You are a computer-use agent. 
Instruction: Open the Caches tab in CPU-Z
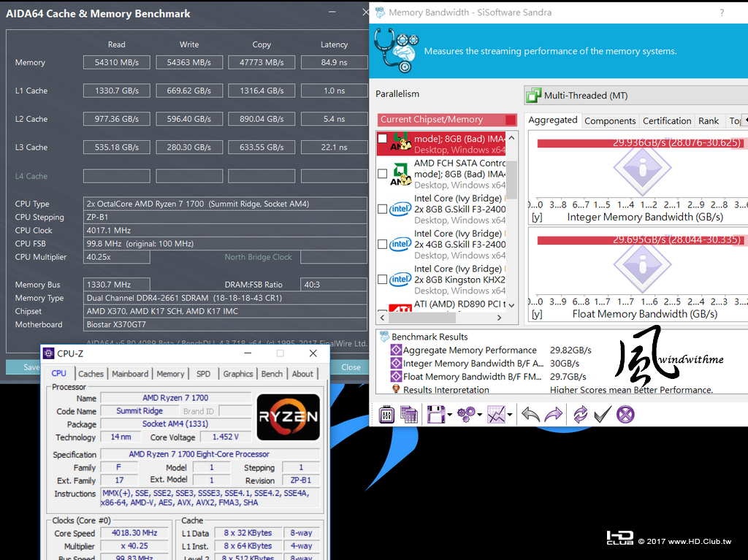click(x=91, y=374)
